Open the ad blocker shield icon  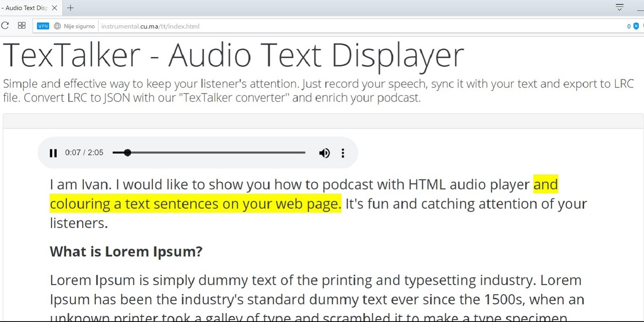(636, 26)
